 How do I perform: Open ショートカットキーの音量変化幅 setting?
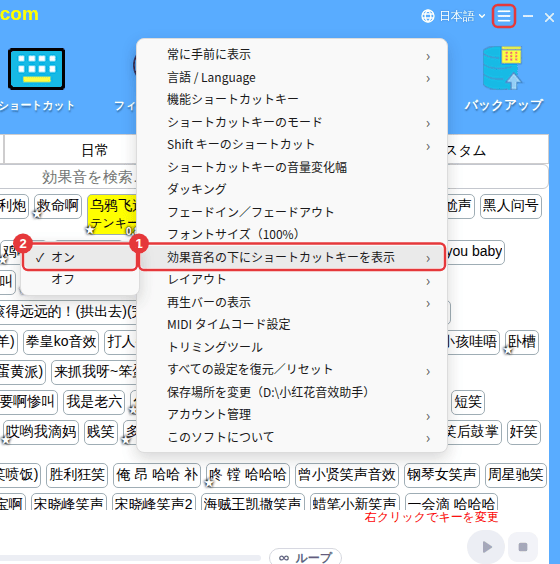pyautogui.click(x=292, y=167)
